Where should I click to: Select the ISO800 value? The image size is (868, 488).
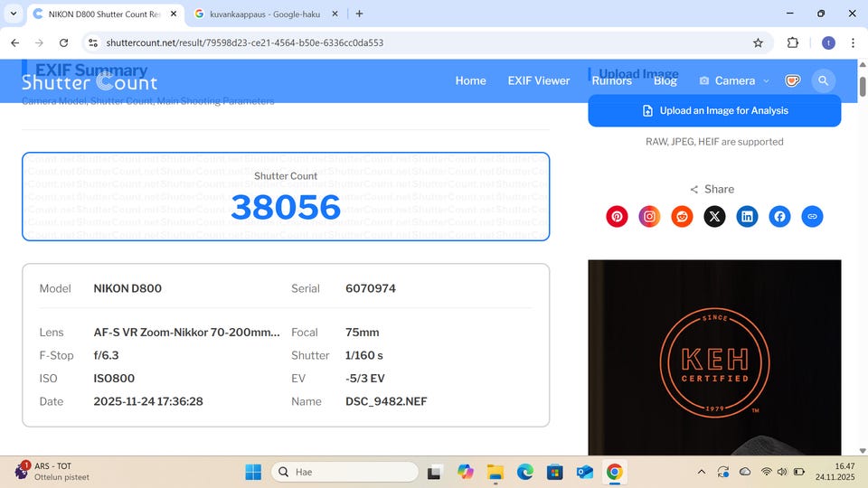(x=114, y=379)
